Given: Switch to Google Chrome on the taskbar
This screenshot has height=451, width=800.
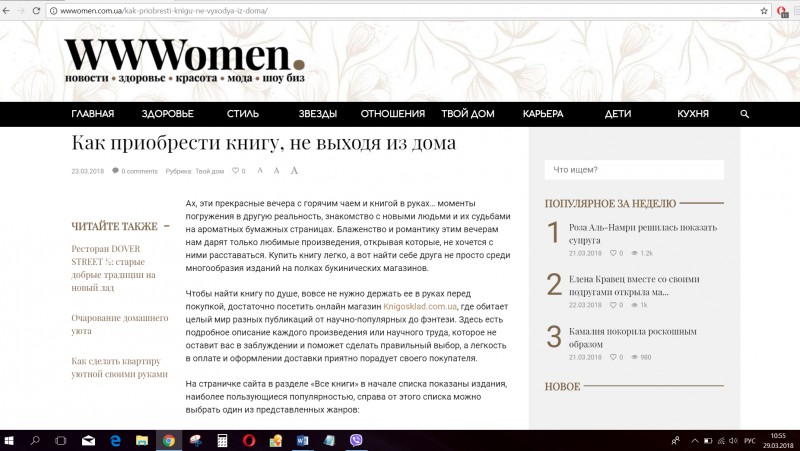Looking at the screenshot, I should click(x=169, y=440).
